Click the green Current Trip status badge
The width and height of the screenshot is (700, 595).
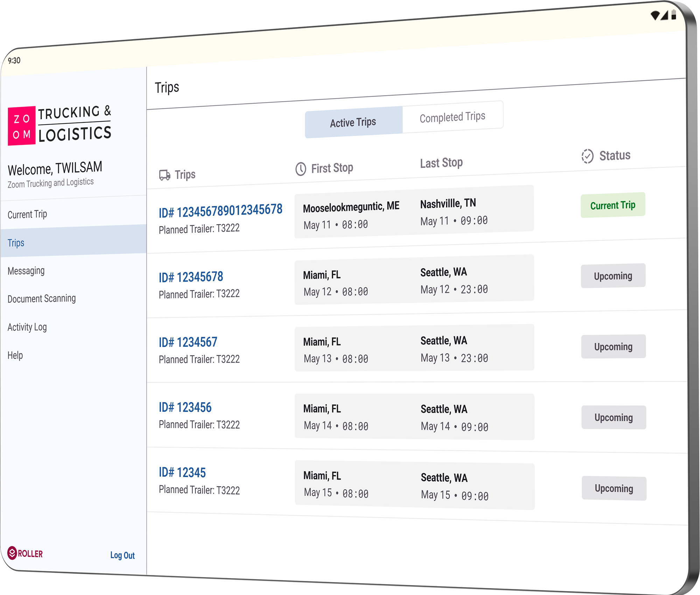(x=612, y=205)
